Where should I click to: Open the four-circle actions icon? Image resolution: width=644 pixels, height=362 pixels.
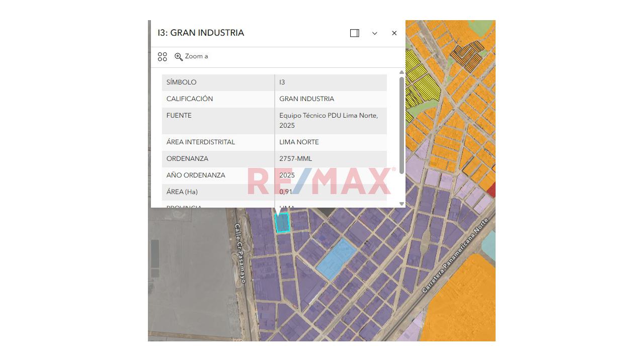[x=162, y=57]
